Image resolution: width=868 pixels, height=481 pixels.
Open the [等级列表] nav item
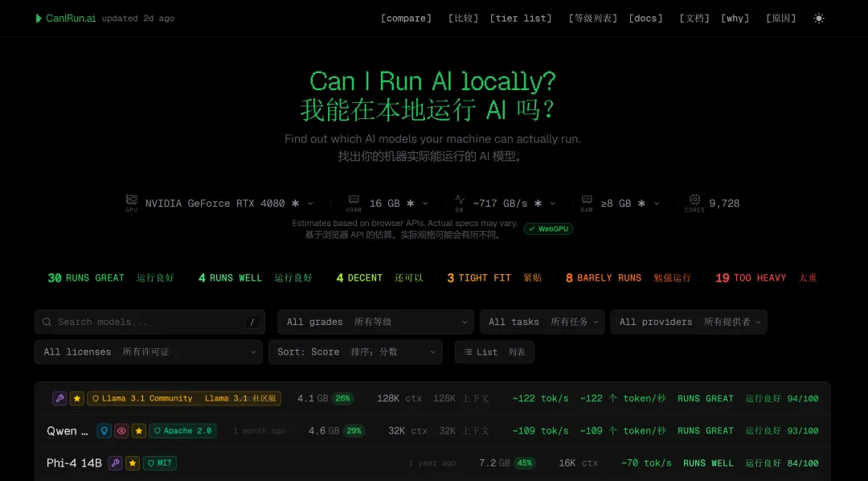pos(592,18)
